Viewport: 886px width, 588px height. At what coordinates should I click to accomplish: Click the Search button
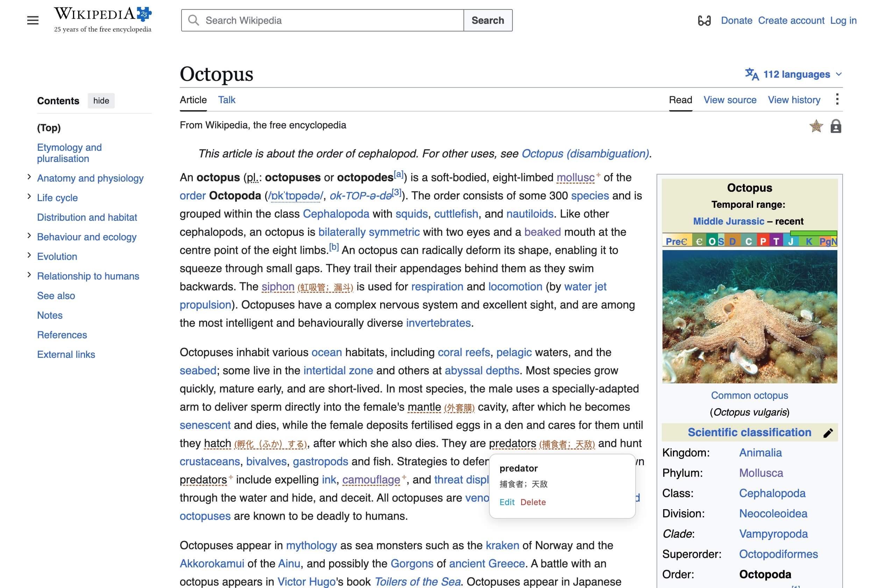pos(488,20)
